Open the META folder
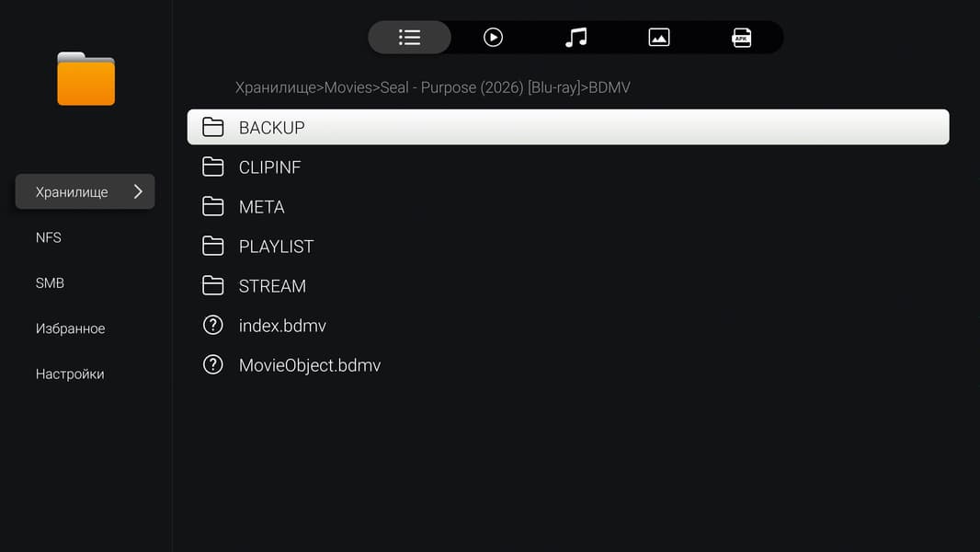Screen dimensions: 980x552 pos(261,207)
